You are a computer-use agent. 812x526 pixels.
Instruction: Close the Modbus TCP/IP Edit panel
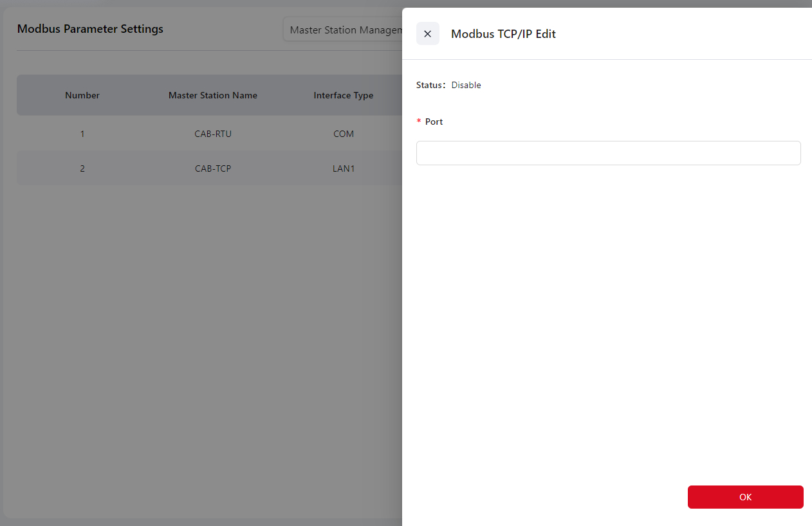[x=428, y=33]
